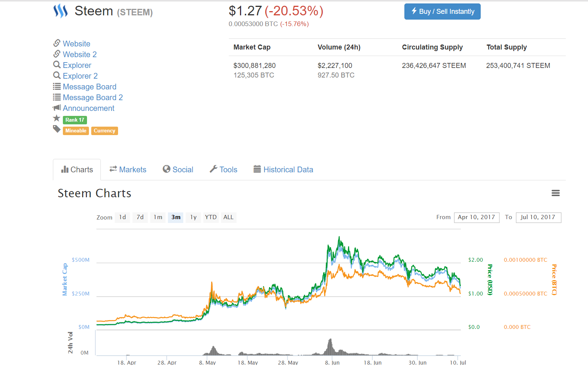Click the tag icon next to Mineable
588x383 pixels.
[x=57, y=129]
